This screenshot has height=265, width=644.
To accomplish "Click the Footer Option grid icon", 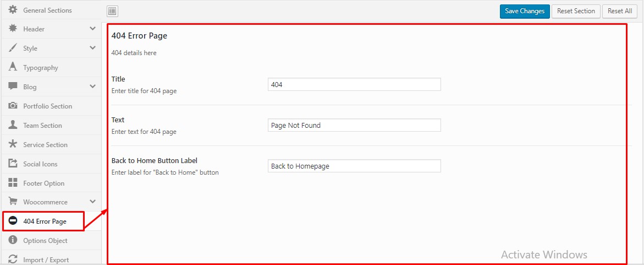I will tap(13, 183).
